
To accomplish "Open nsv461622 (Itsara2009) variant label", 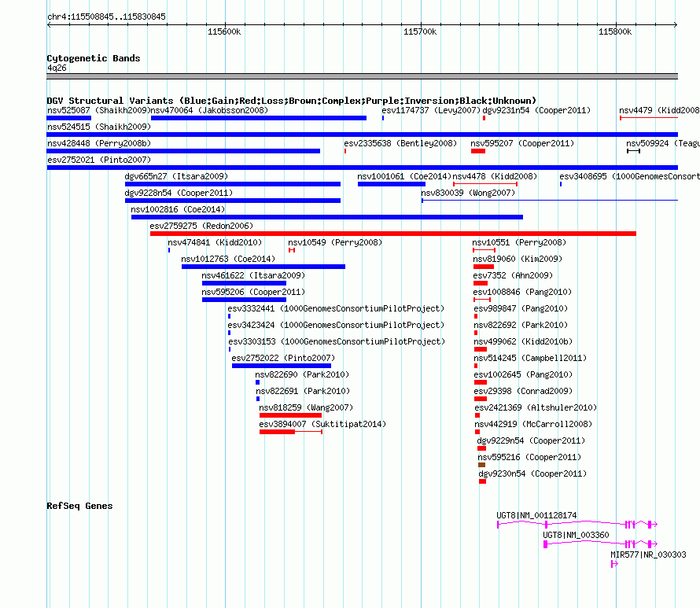I will (x=253, y=275).
